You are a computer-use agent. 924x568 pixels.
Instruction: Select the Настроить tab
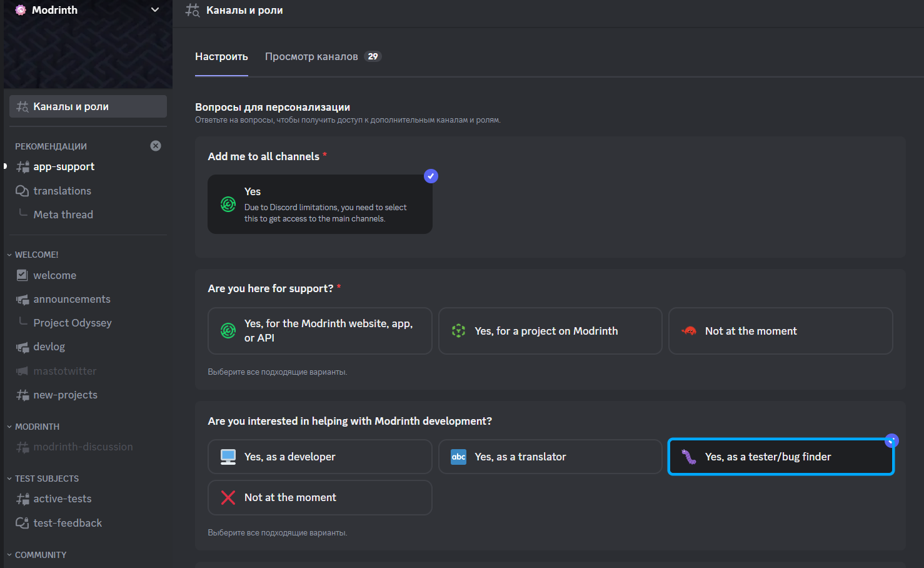[x=221, y=56]
